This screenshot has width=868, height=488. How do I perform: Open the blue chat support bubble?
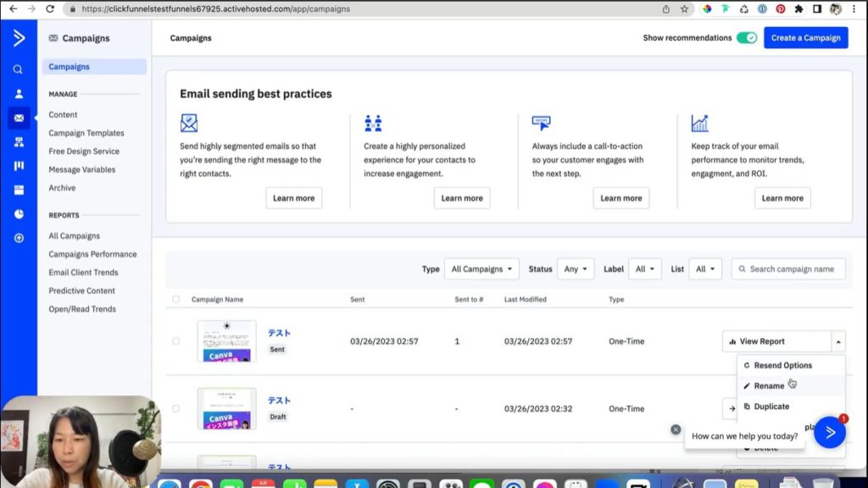830,432
